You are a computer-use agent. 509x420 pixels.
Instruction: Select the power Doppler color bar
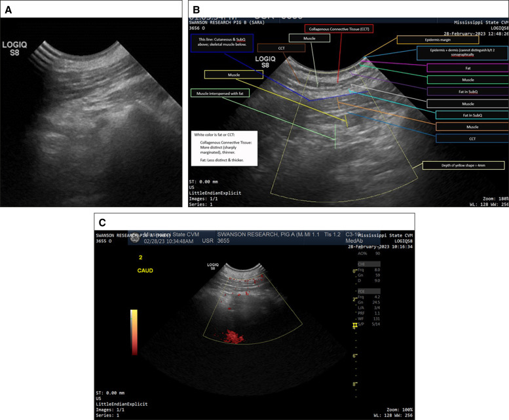[x=134, y=332]
